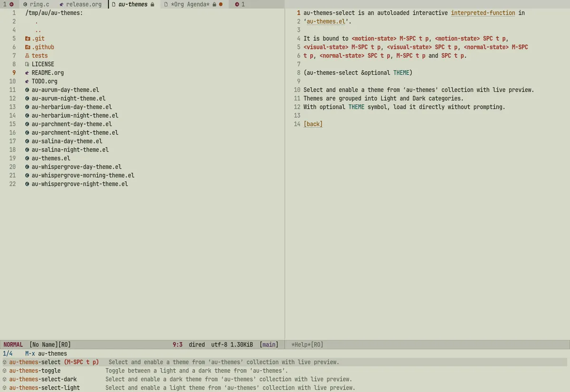The height and width of the screenshot is (392, 570).
Task: Click the elisp icon beside au-herbarium-night-theme.el
Action: 28,115
